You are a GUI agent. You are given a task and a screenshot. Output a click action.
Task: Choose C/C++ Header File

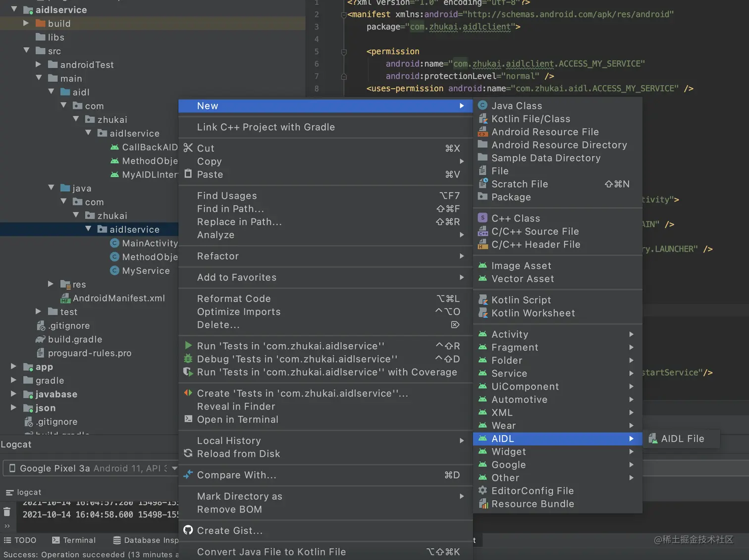click(557, 244)
